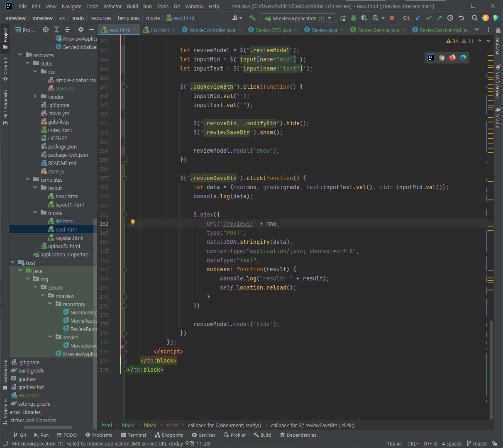Update project with the blue Git arrow
The image size is (503, 448).
click(x=418, y=18)
